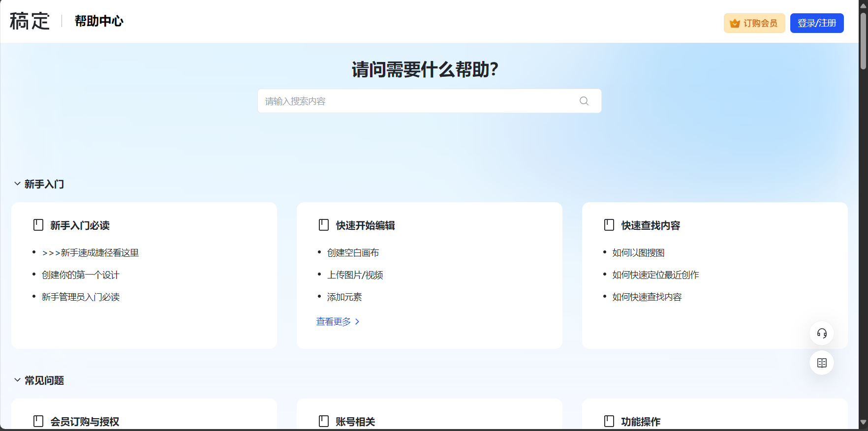868x431 pixels.
Task: Collapse the 新手入门 section chevron
Action: point(17,184)
